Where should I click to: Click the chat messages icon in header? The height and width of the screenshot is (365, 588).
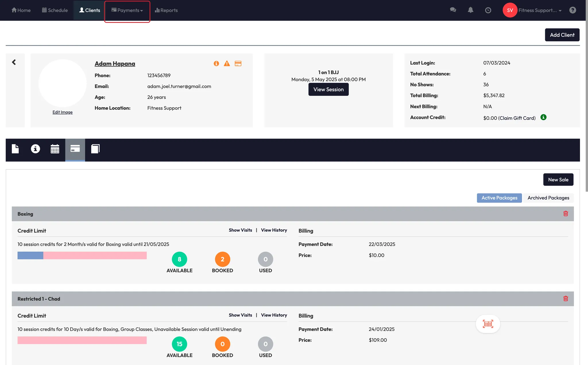pyautogui.click(x=453, y=10)
